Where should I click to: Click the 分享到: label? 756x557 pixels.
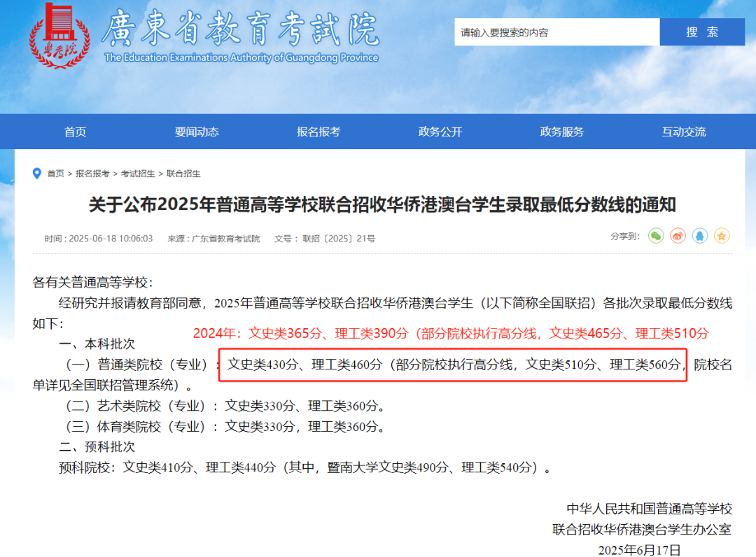point(625,236)
